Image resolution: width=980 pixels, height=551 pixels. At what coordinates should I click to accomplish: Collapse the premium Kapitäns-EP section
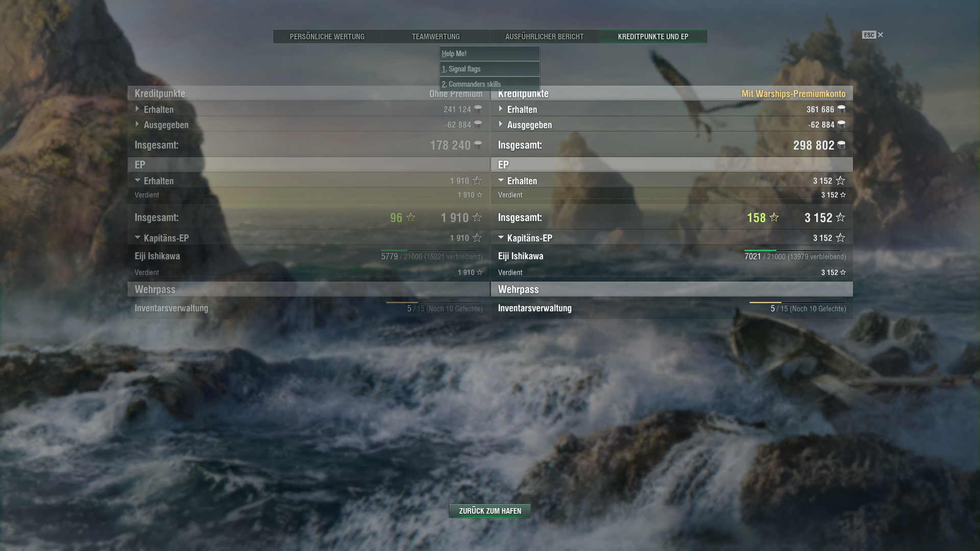tap(501, 238)
